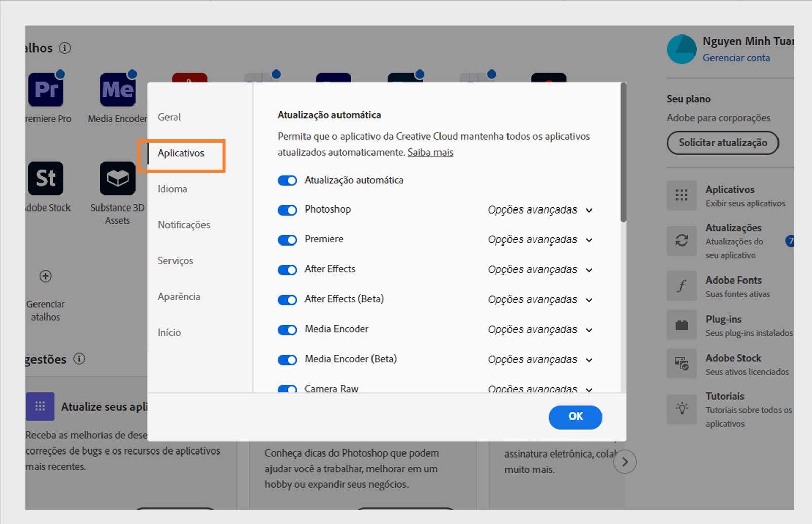Click the Nguyen Minh Tuan profile avatar
812x524 pixels.
[682, 49]
